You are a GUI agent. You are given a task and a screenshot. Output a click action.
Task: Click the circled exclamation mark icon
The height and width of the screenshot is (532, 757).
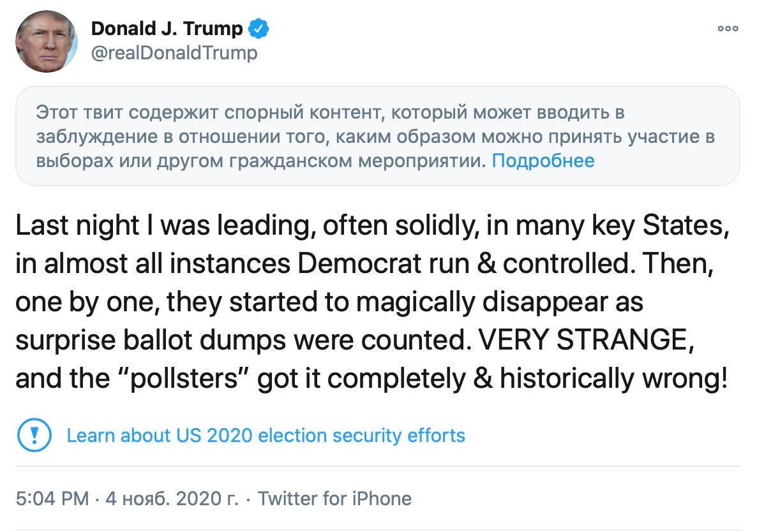31,436
